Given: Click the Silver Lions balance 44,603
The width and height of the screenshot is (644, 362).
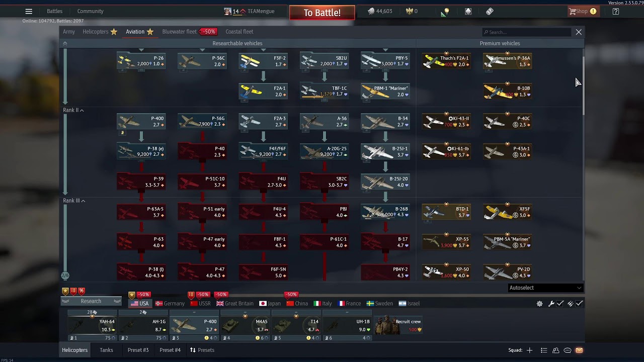Looking at the screenshot, I should pos(380,11).
